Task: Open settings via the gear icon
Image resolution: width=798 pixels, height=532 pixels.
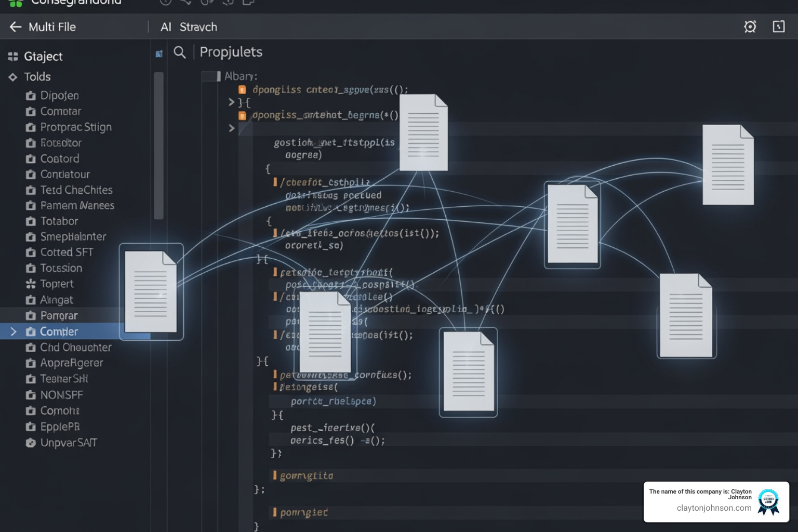Action: pos(750,26)
